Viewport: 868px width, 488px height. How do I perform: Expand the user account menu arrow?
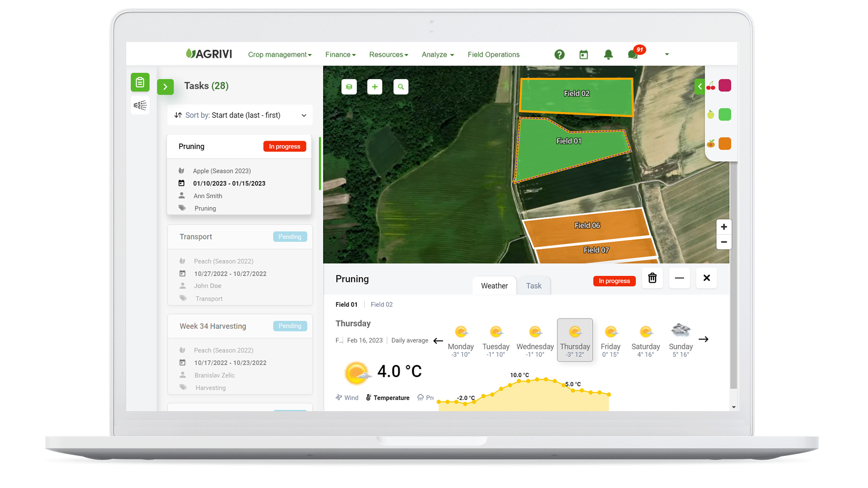pos(667,54)
